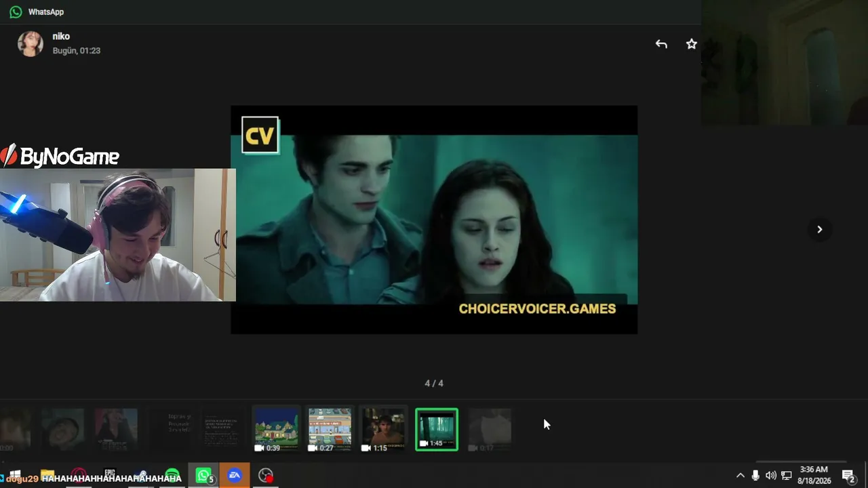Image resolution: width=868 pixels, height=488 pixels.
Task: Open the recording app icon with red dot
Action: point(266,476)
